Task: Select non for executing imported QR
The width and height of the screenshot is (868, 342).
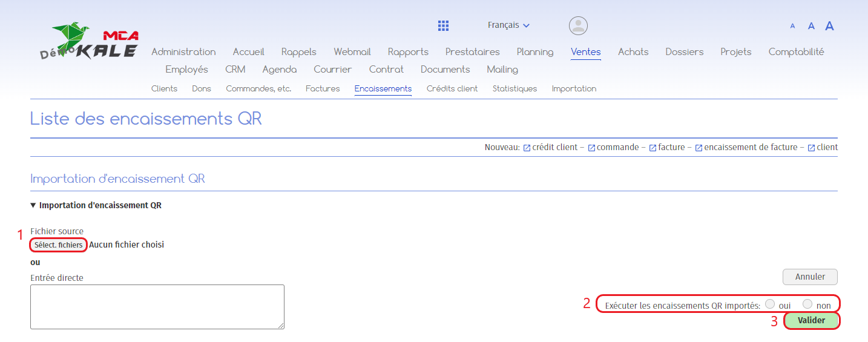Action: [807, 304]
